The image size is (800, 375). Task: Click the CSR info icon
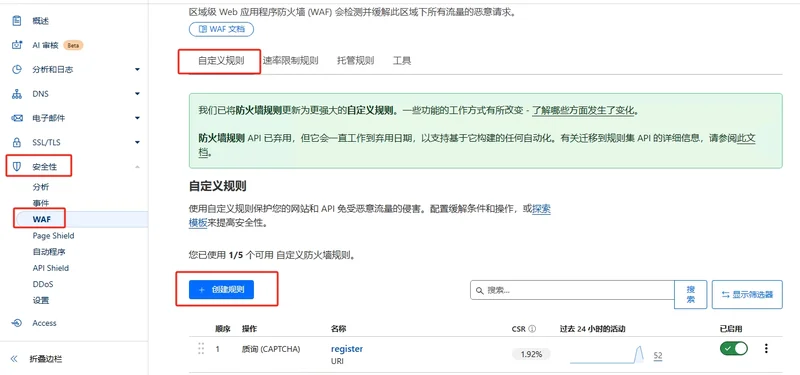pos(532,329)
